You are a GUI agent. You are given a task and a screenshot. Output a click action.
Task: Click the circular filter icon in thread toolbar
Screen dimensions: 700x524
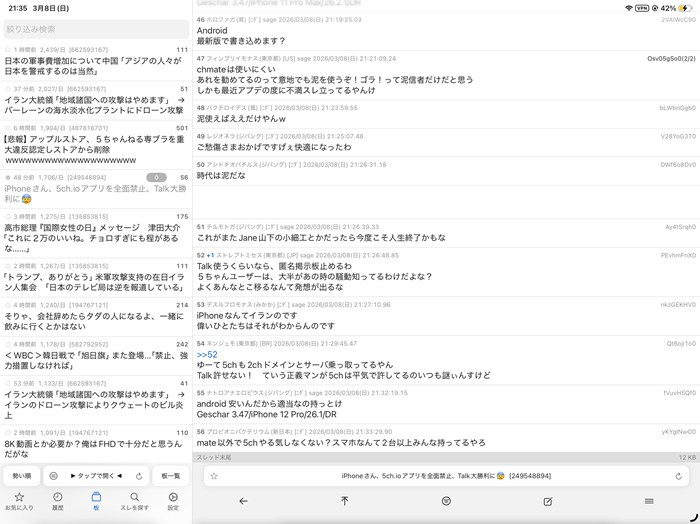click(x=446, y=501)
